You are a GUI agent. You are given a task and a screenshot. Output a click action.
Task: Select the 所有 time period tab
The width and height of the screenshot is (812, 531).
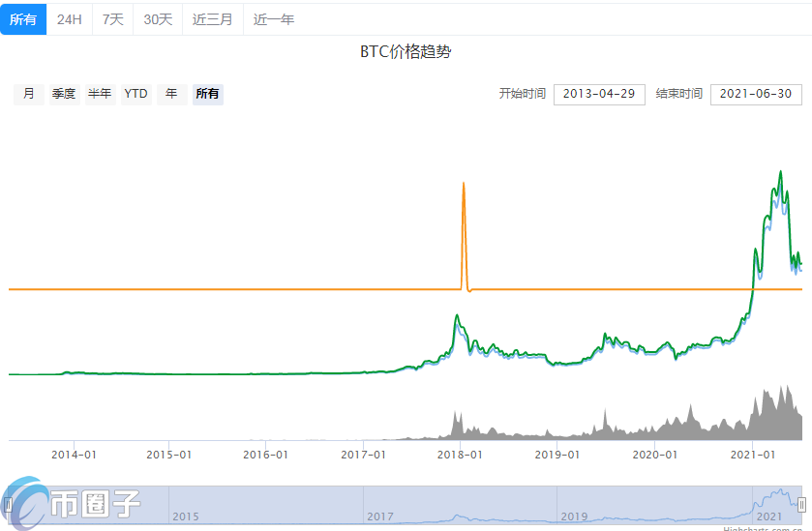[23, 19]
